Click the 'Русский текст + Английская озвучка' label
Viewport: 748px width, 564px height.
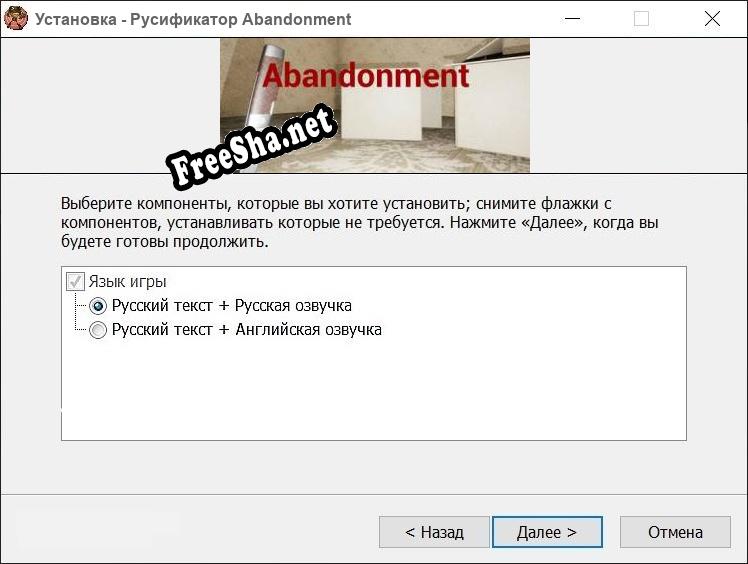[246, 330]
